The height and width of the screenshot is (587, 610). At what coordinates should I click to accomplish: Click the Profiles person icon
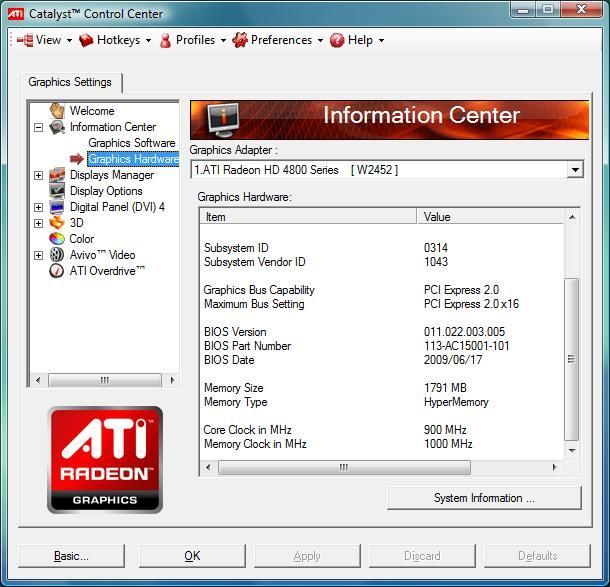[165, 40]
